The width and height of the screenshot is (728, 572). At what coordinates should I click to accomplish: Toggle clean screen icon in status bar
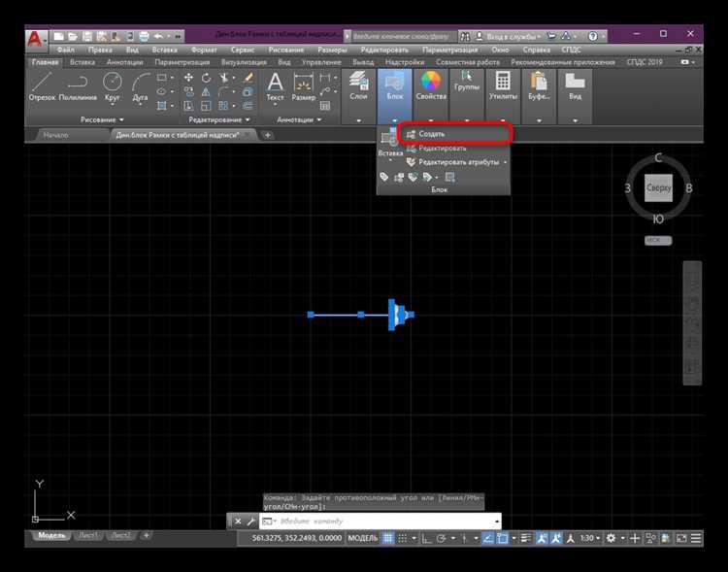[681, 538]
